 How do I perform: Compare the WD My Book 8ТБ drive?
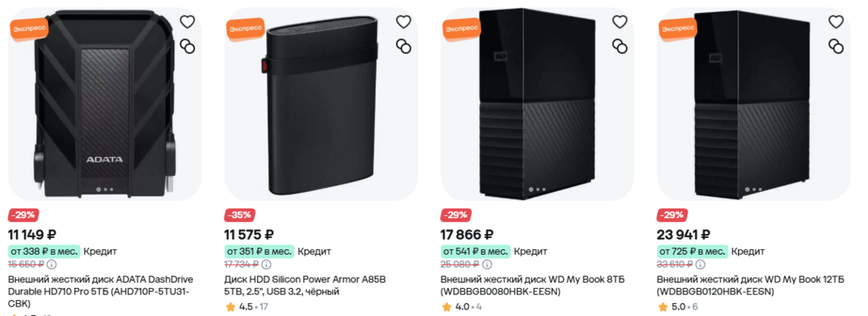(620, 46)
